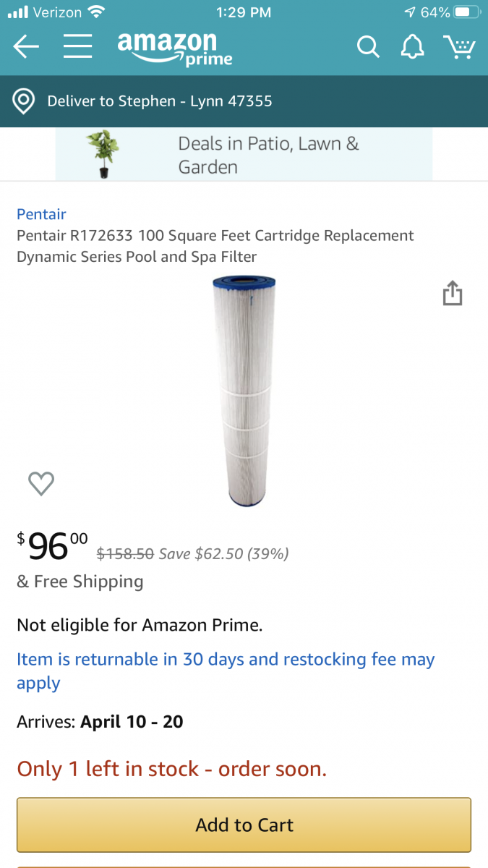Viewport: 488px width, 868px height.
Task: Share this product listing
Action: 452,294
